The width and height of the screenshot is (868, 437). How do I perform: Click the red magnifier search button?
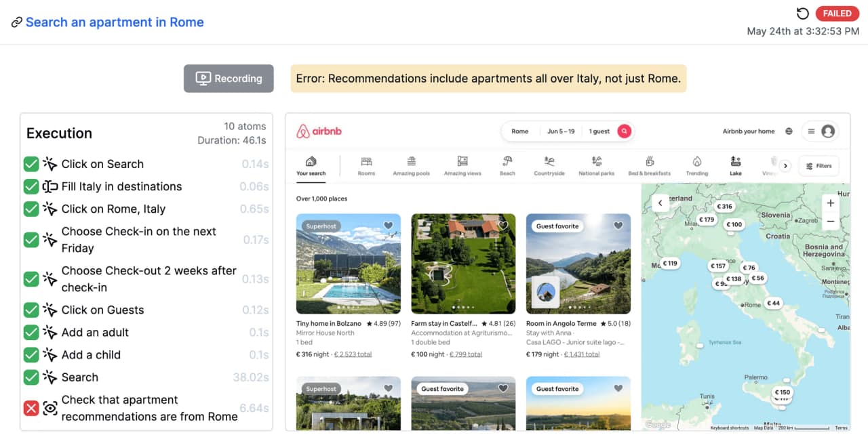tap(624, 131)
